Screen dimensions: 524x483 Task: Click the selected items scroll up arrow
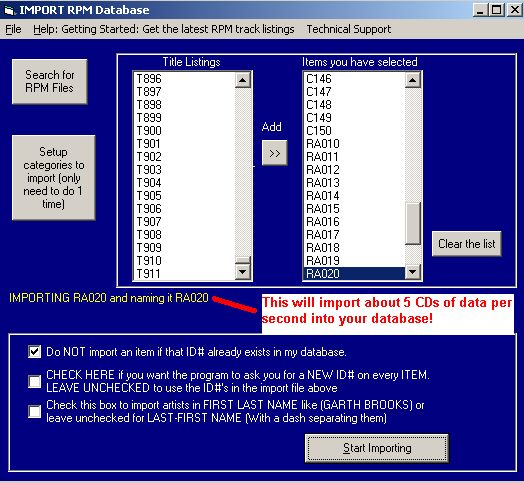pos(413,80)
